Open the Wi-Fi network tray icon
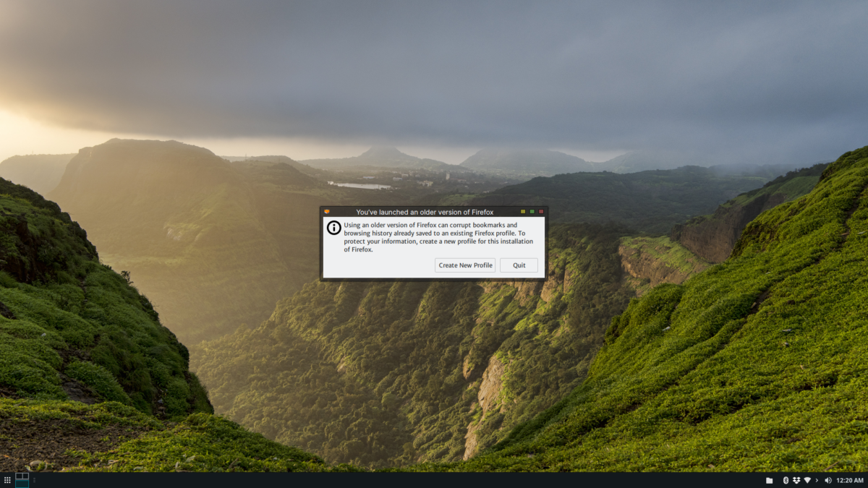Screen dimensions: 868x488 (x=807, y=480)
